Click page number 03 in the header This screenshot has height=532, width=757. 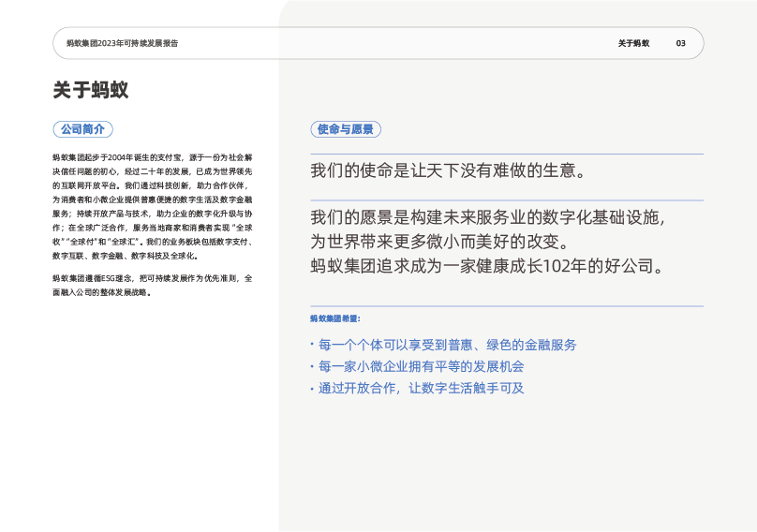pyautogui.click(x=681, y=43)
